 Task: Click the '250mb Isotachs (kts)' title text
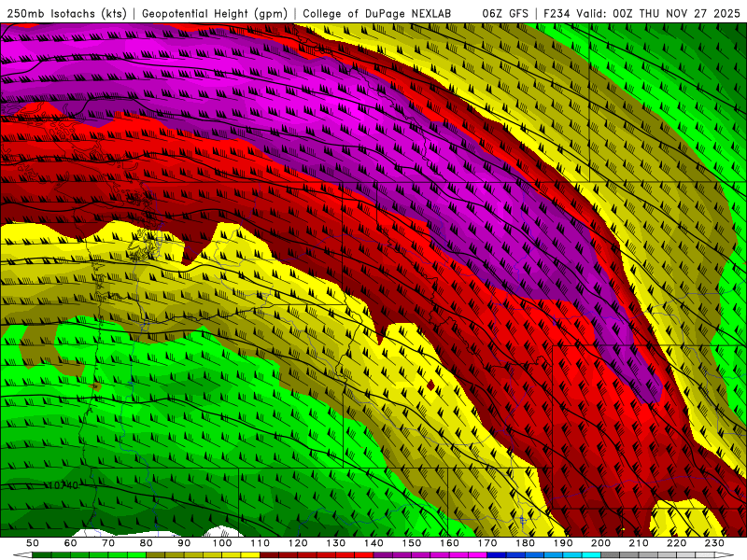click(67, 13)
